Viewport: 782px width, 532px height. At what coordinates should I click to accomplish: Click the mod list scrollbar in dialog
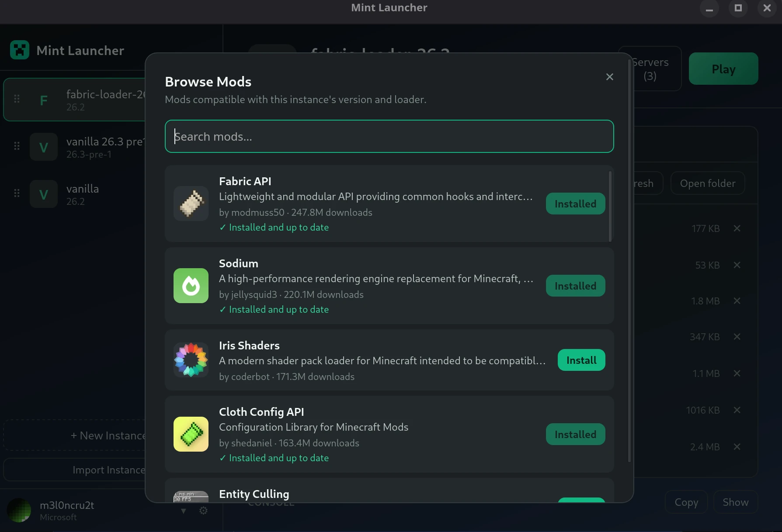[610, 206]
